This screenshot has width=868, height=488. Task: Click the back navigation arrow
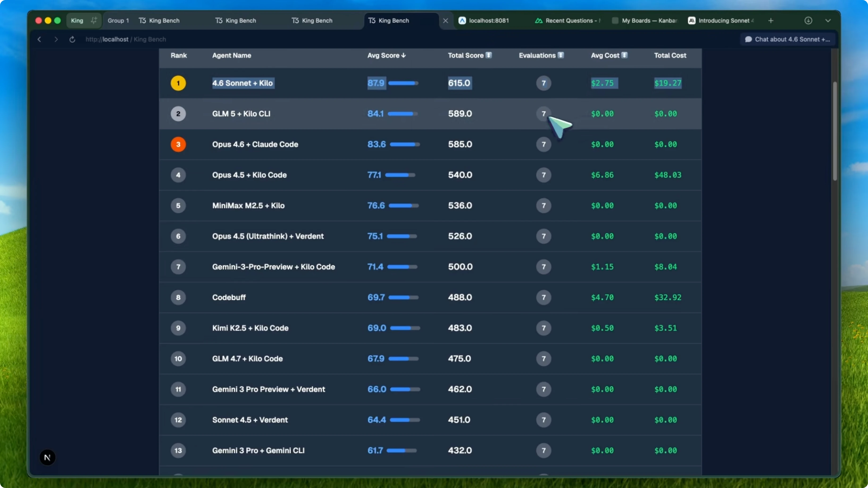tap(39, 39)
